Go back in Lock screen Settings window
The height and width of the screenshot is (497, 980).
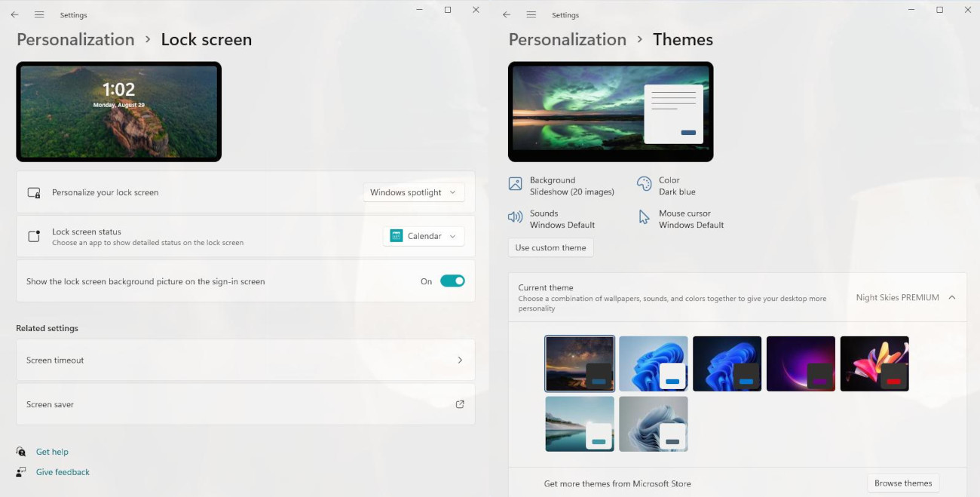[x=14, y=14]
